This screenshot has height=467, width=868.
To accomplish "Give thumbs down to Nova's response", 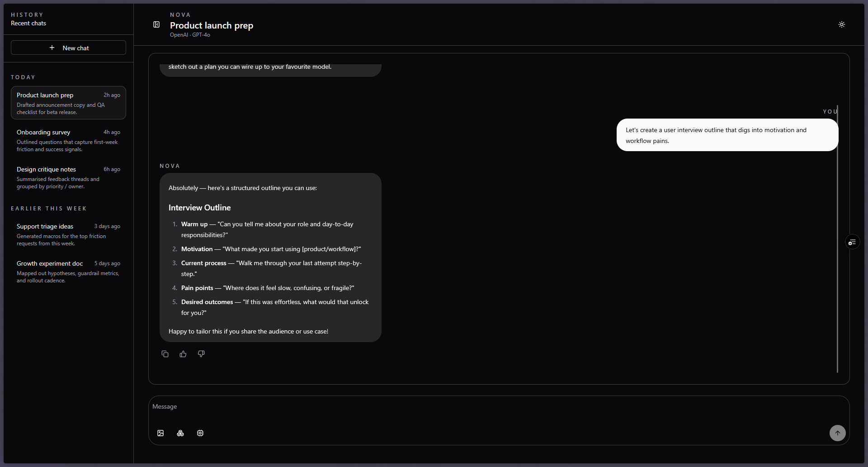I will [x=201, y=354].
